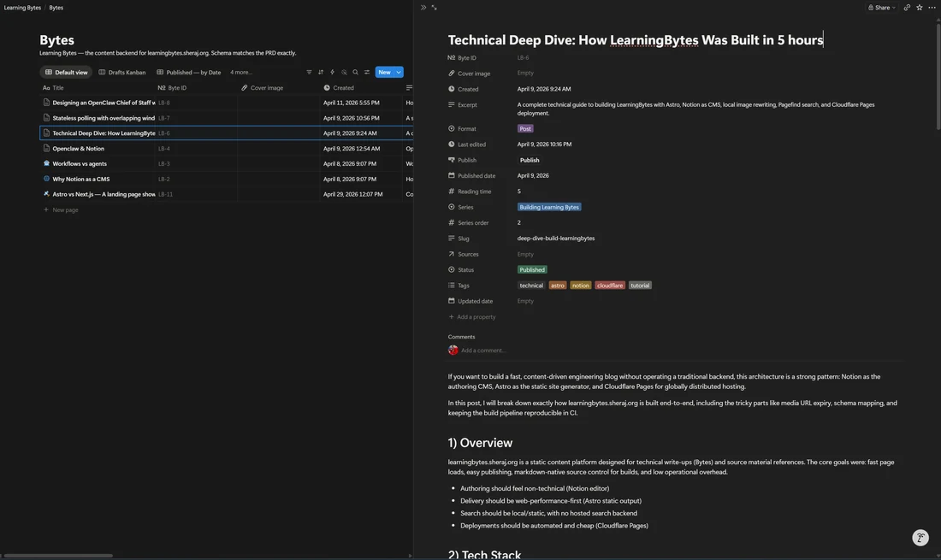Click the yellow notion tag chip

point(580,286)
